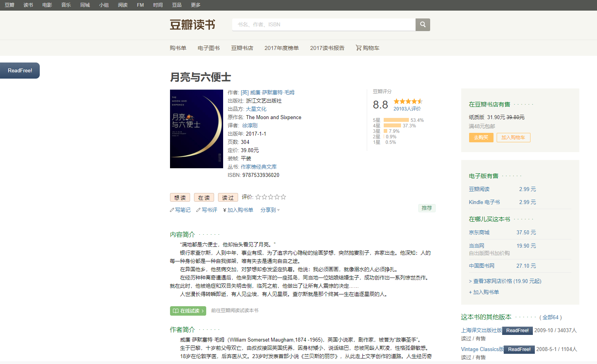Screen dimensions: 597x364
Task: Click the 4星 rating bar
Action: point(392,126)
